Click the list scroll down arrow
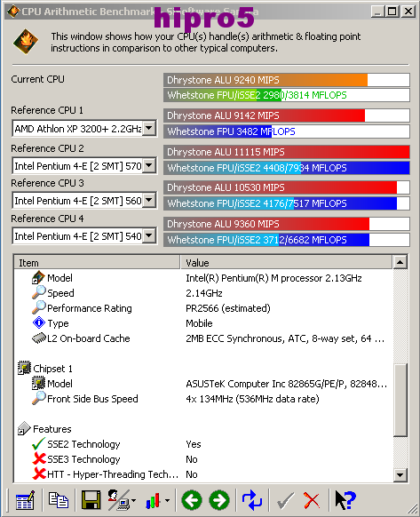420x517 pixels. [400, 475]
